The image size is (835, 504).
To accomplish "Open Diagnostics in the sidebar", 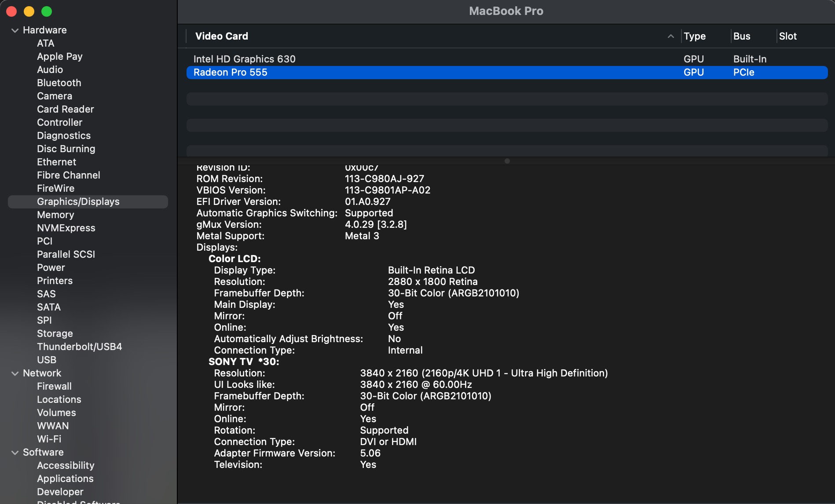I will 64,135.
